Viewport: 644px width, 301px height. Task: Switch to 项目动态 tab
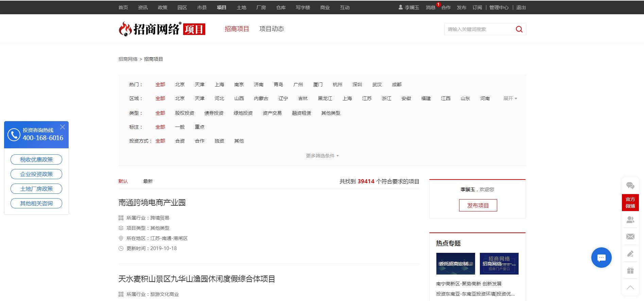pos(272,29)
